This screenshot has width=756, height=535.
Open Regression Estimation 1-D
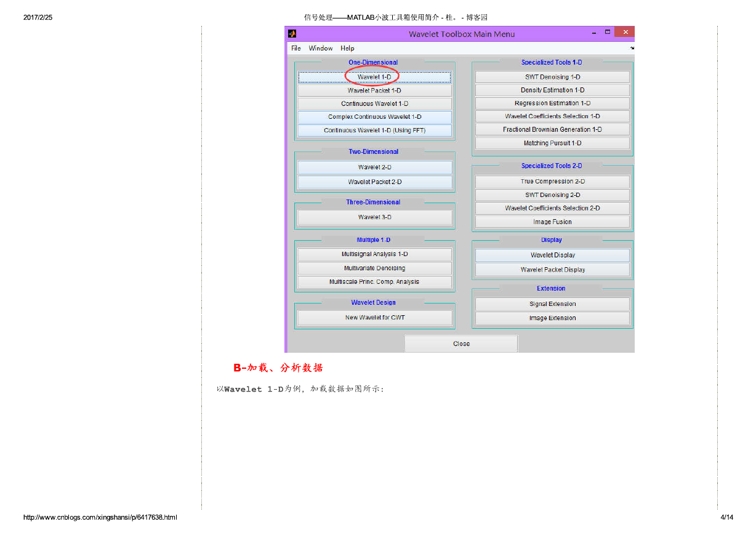click(x=552, y=103)
